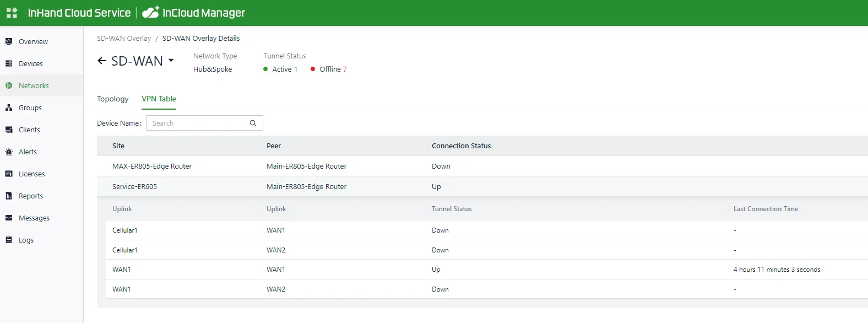Click the Peer column header
Screen dimensions: 868x323
tap(274, 146)
